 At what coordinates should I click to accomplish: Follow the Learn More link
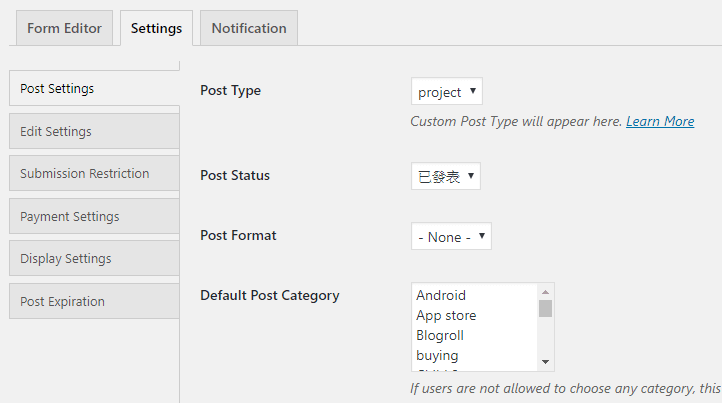[660, 121]
